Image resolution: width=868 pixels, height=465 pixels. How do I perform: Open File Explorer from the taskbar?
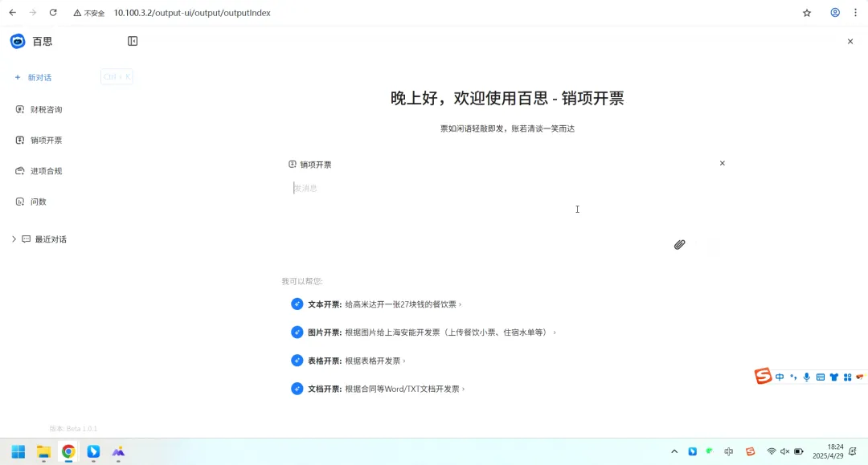pos(43,451)
